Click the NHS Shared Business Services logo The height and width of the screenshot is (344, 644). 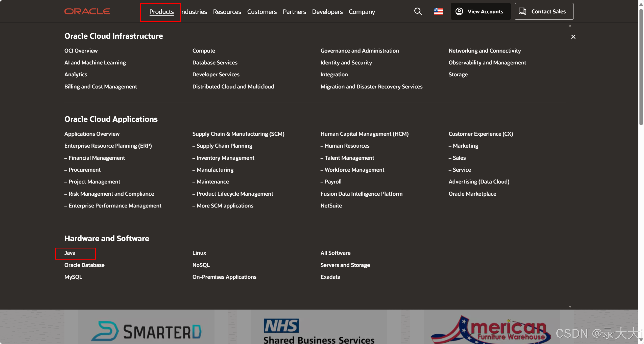point(319,331)
